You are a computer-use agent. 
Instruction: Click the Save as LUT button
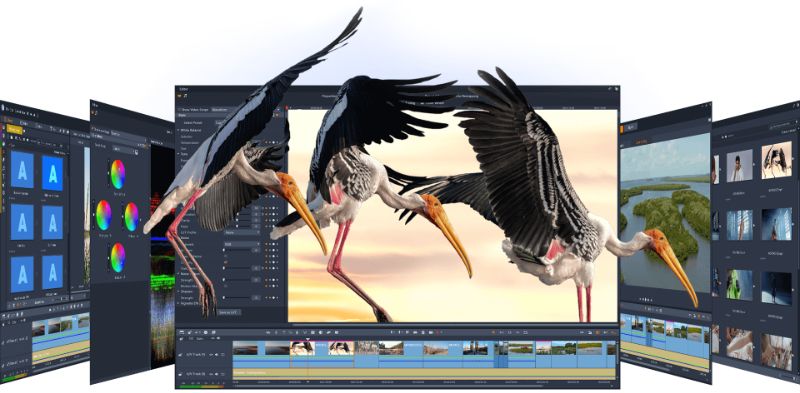pos(229,311)
